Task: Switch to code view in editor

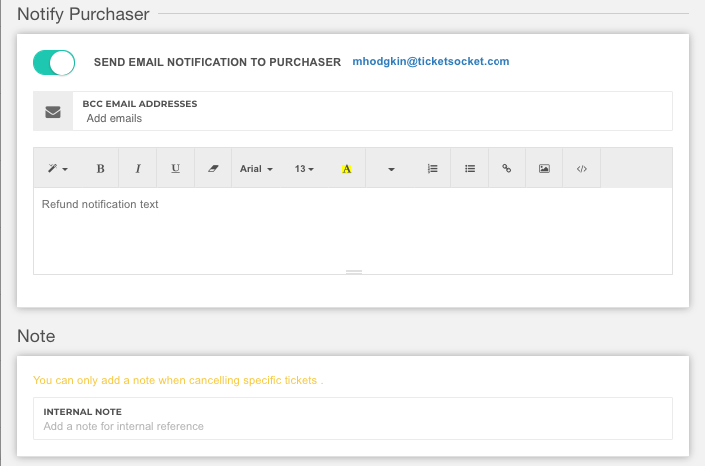Action: pos(582,169)
